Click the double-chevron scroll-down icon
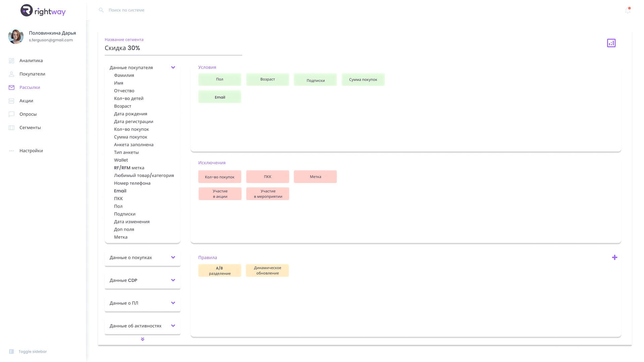Image resolution: width=644 pixels, height=362 pixels. pos(143,339)
